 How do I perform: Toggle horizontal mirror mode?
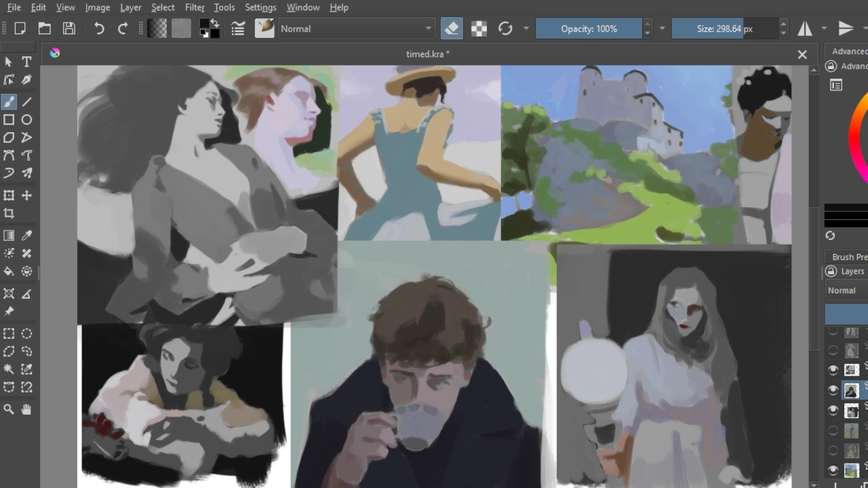pos(805,28)
